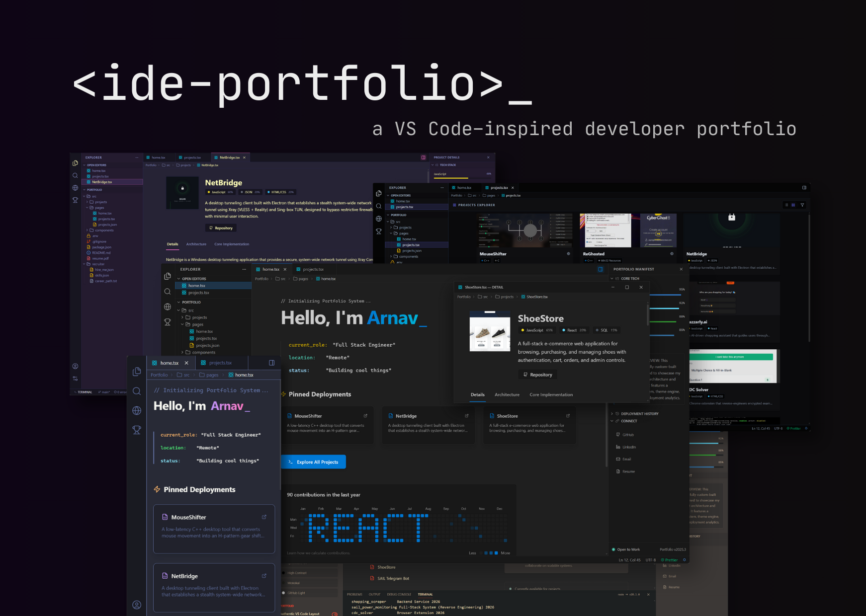Click the JavaScript progress bar in Project Details
866x616 pixels.
[x=462, y=178]
